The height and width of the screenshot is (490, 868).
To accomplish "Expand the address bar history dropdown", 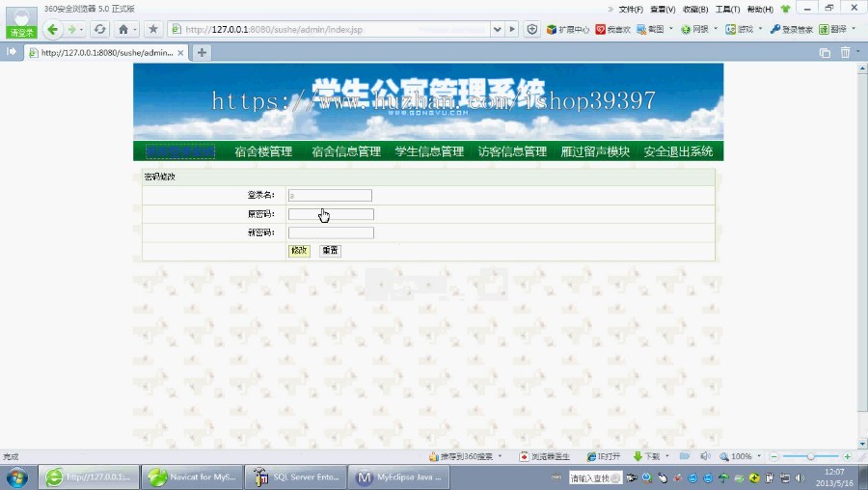I will (497, 29).
